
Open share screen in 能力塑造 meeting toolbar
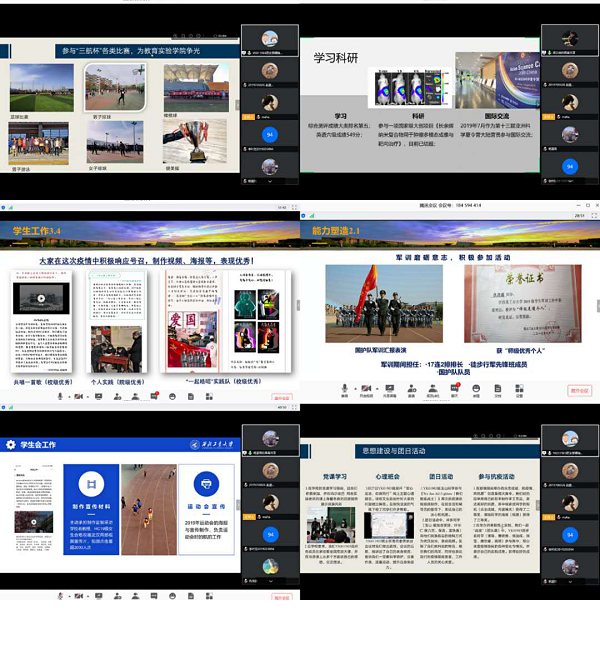(389, 389)
